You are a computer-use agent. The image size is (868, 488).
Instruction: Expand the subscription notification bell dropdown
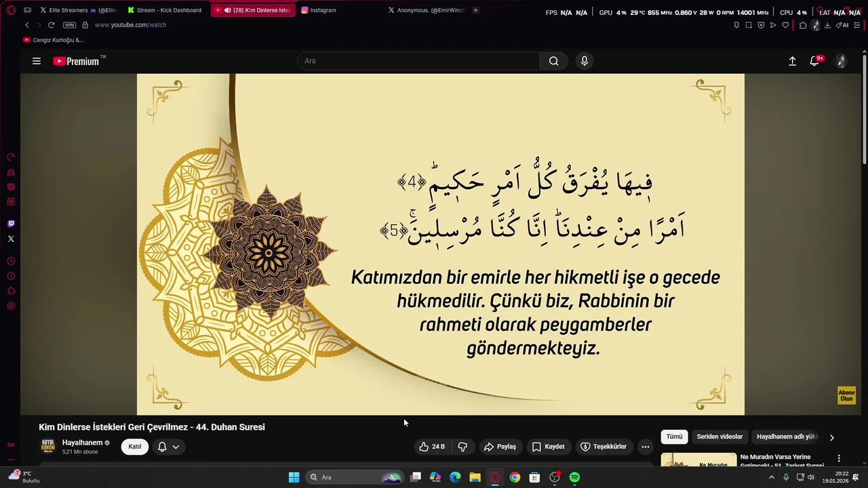coord(169,447)
